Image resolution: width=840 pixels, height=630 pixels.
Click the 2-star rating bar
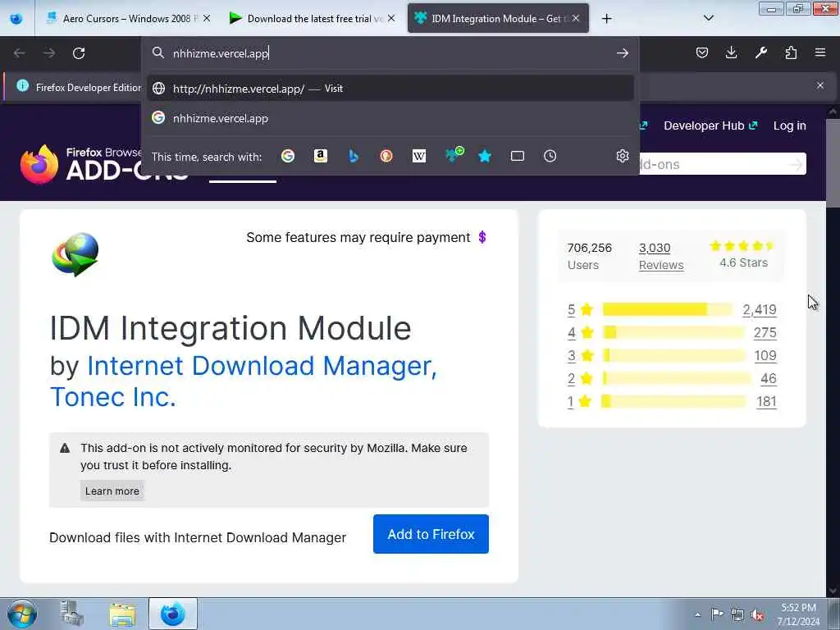click(677, 378)
